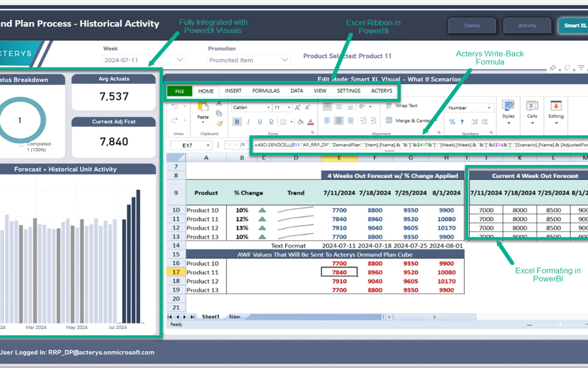Click the Percent style icon

tap(452, 121)
